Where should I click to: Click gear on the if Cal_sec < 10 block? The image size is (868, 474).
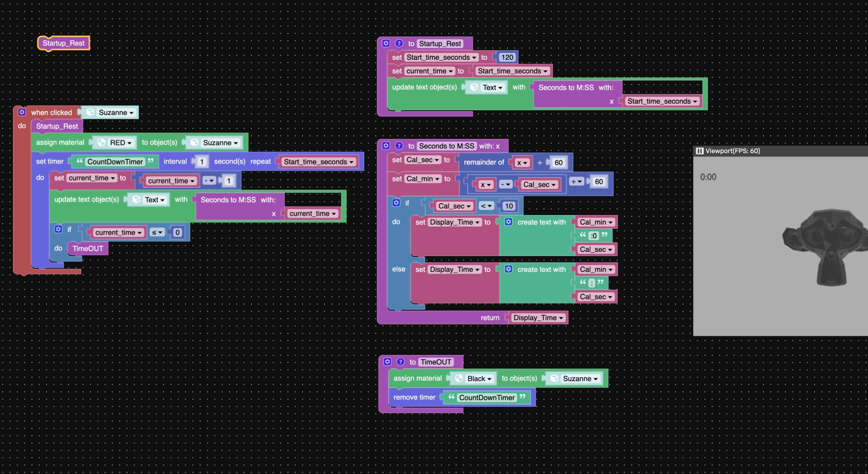tap(396, 203)
